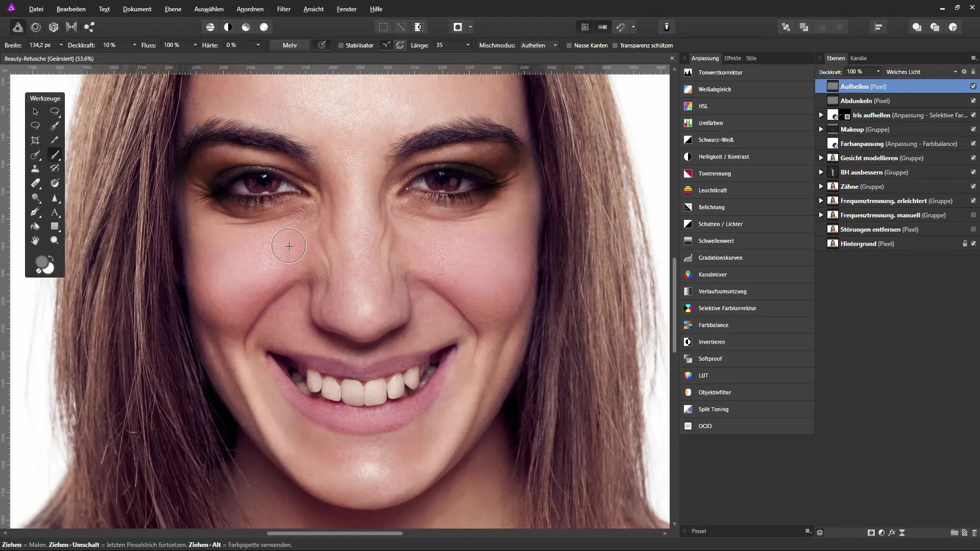Select the Clone stamp tool
The image size is (980, 551).
click(x=35, y=169)
